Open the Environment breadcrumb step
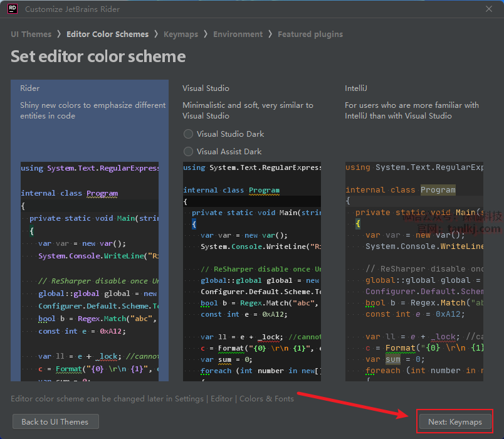 tap(238, 34)
